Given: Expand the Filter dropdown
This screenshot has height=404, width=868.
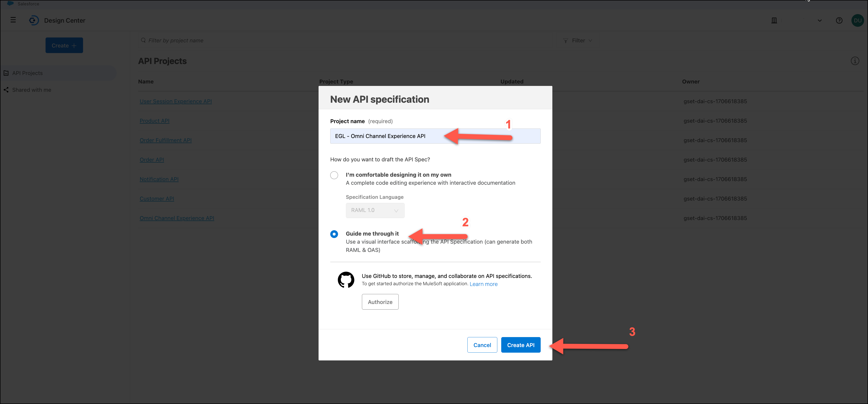Looking at the screenshot, I should tap(577, 40).
